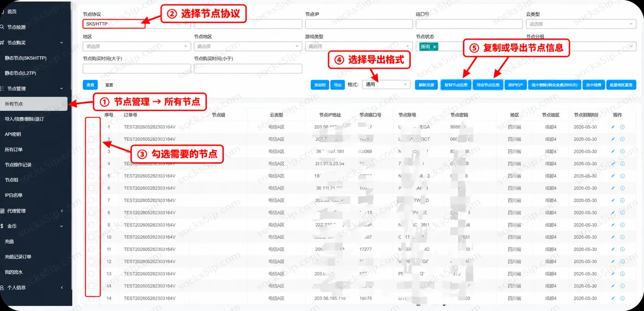
Task: Open the 格式 dropdown showing 通用
Action: pyautogui.click(x=386, y=85)
